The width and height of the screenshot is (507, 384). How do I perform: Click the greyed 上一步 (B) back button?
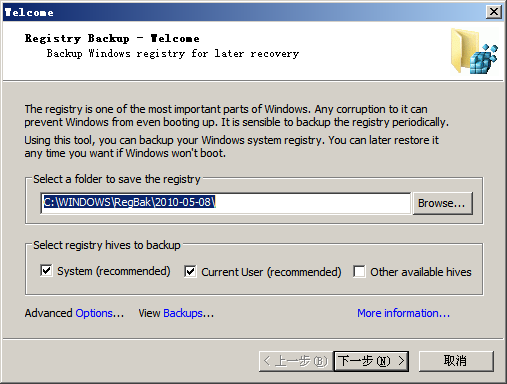[296, 361]
